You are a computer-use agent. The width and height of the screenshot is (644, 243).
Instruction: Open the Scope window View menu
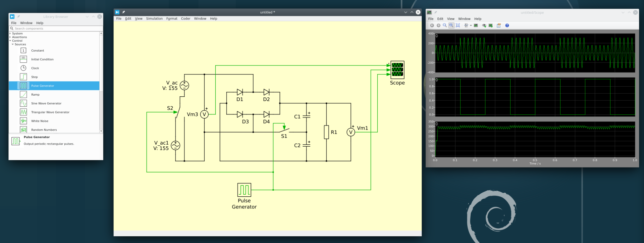click(x=451, y=19)
